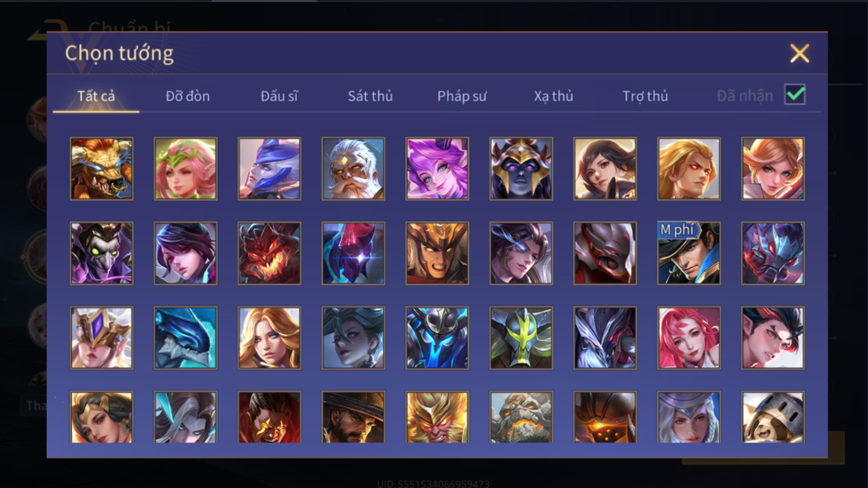Choose the small helmeted bear hero portrait
This screenshot has height=488, width=868.
pyautogui.click(x=773, y=417)
